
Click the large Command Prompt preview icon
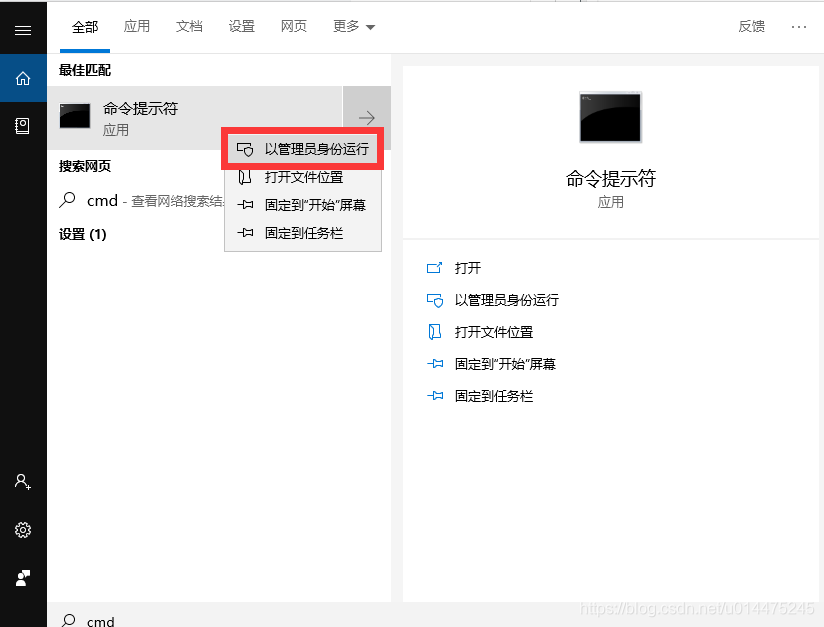click(610, 117)
